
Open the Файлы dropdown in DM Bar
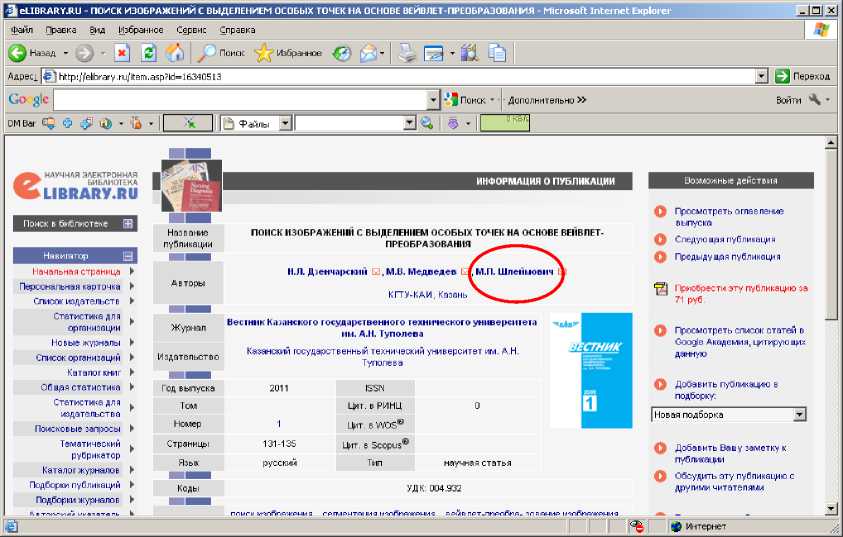[x=285, y=124]
